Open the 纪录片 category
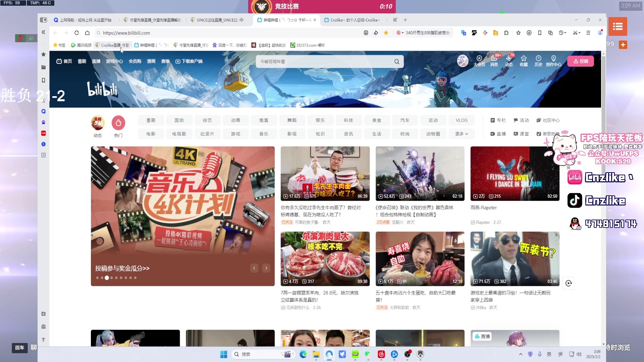Viewport: 644px width, 362px height. [207, 134]
